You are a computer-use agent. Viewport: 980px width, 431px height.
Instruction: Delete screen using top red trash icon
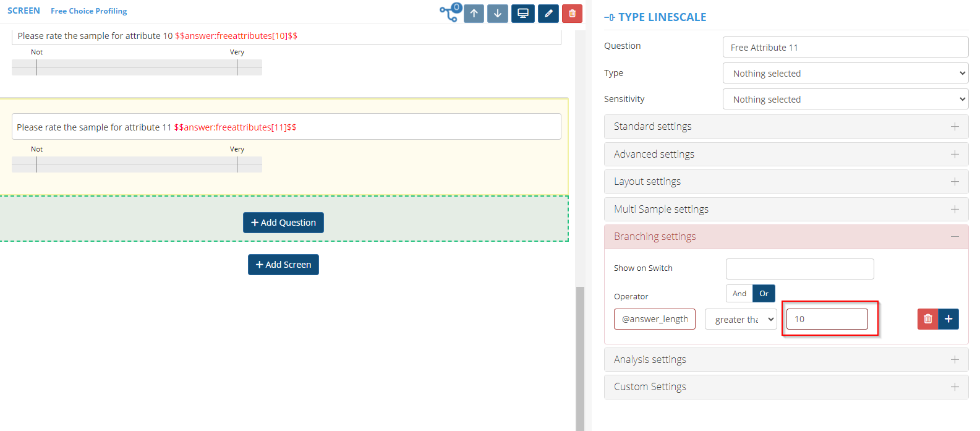click(572, 14)
